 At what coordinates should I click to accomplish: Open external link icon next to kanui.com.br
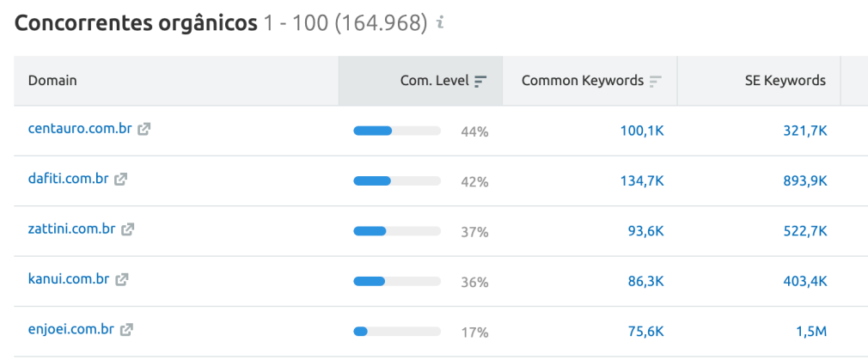click(x=122, y=279)
